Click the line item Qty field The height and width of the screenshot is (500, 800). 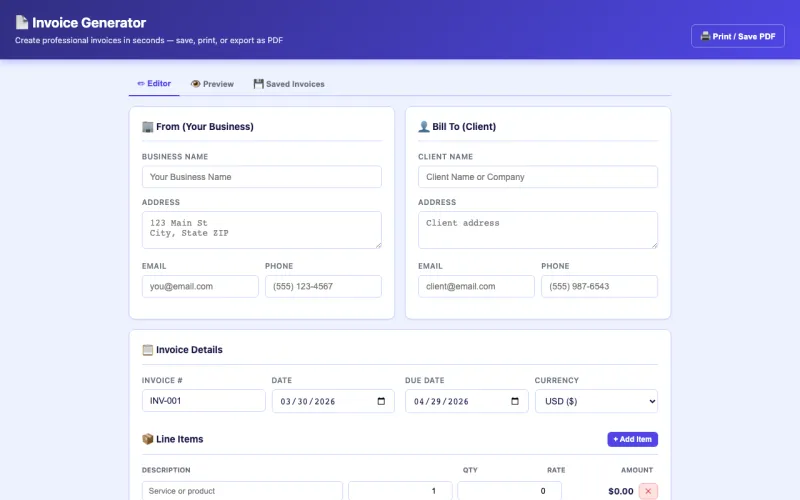[x=400, y=491]
